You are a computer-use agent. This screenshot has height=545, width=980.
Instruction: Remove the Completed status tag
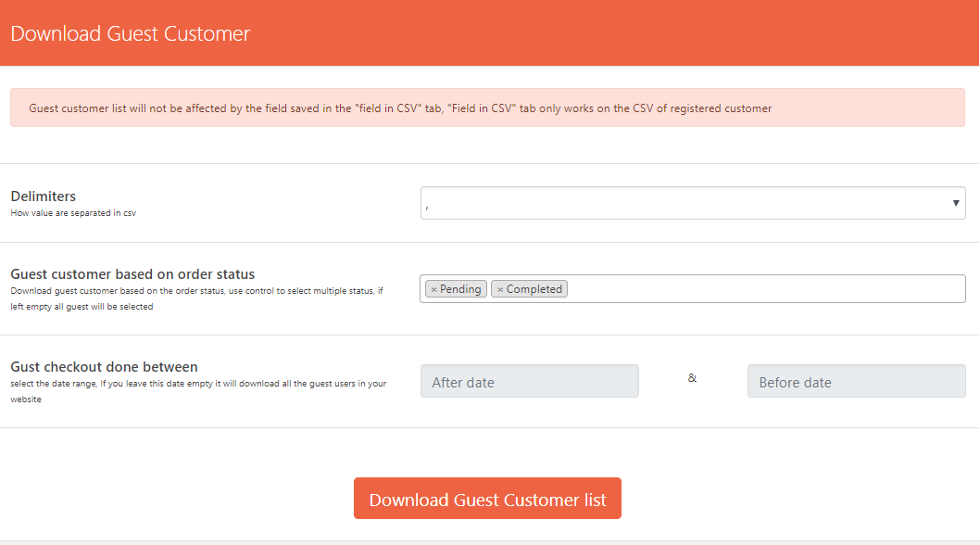pyautogui.click(x=500, y=289)
